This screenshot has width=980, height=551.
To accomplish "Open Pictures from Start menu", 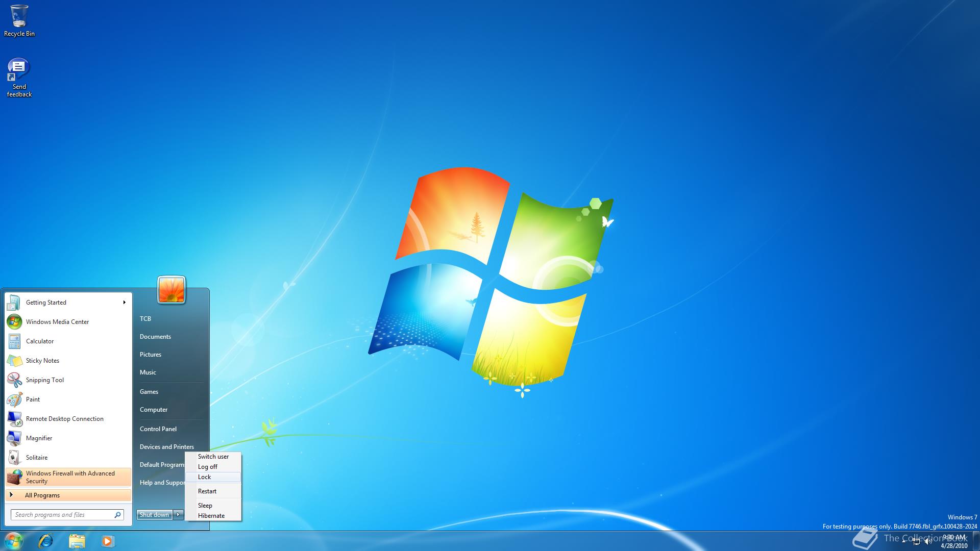I will pos(151,355).
